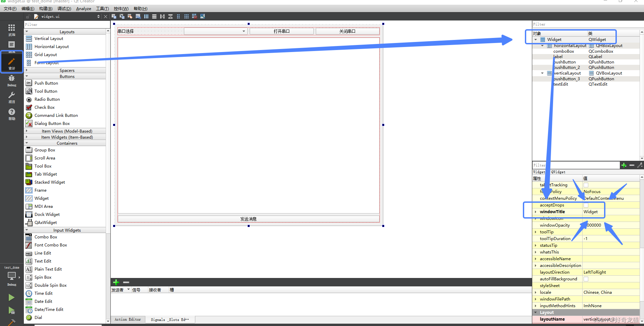This screenshot has height=326, width=644.
Task: Pick the Push Button widget icon
Action: click(x=29, y=83)
